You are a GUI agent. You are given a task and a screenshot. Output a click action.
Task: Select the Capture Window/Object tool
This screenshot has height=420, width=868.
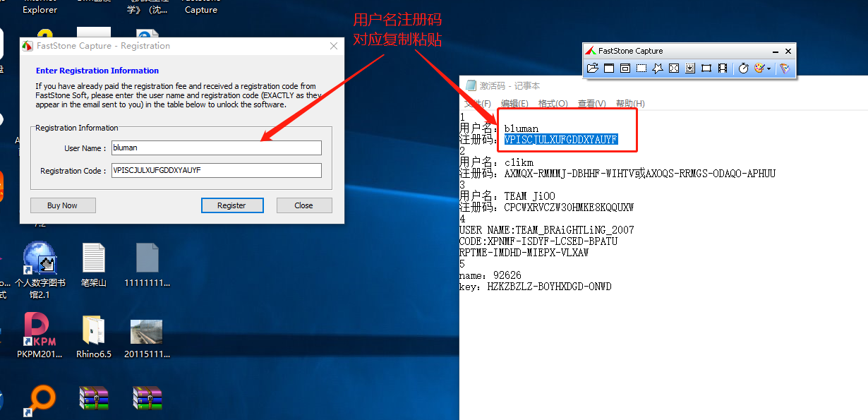point(625,68)
